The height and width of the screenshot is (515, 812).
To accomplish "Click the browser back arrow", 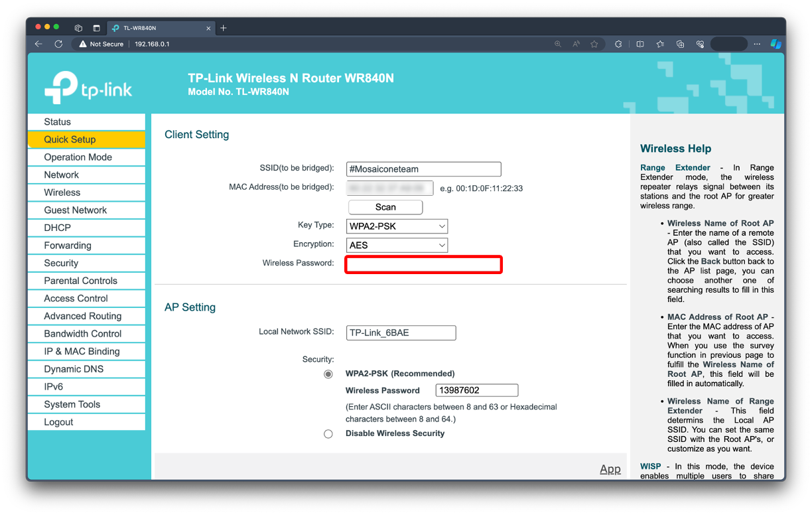I will 38,44.
